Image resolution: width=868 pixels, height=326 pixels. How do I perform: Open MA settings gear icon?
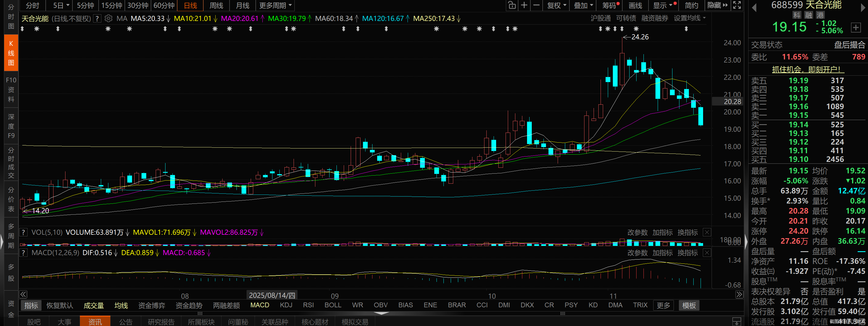point(108,19)
